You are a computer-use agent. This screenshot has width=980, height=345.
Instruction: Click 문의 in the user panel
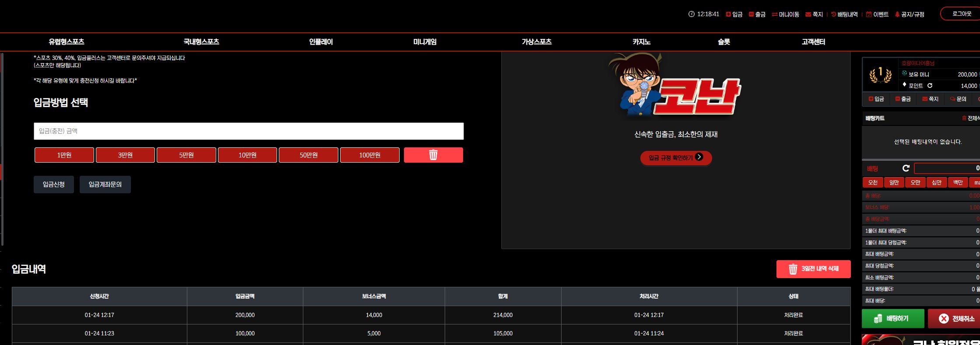click(x=958, y=99)
